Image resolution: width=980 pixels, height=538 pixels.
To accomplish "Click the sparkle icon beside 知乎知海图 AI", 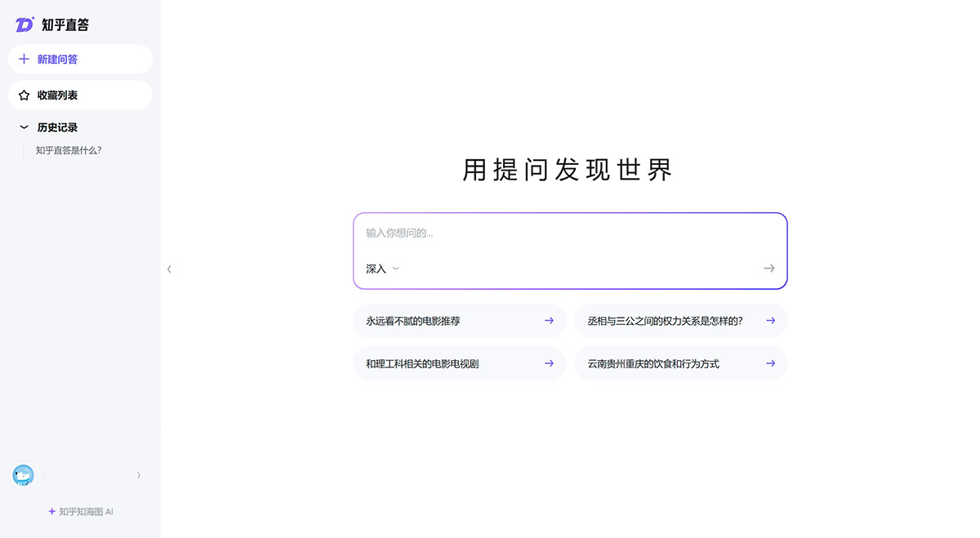I will pyautogui.click(x=49, y=511).
